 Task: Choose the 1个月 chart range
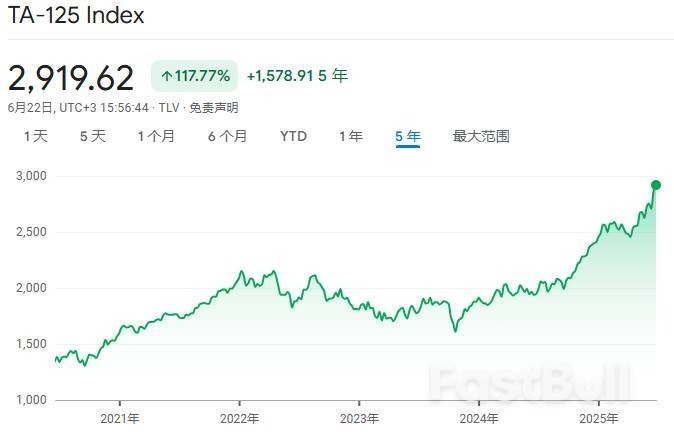[x=156, y=136]
